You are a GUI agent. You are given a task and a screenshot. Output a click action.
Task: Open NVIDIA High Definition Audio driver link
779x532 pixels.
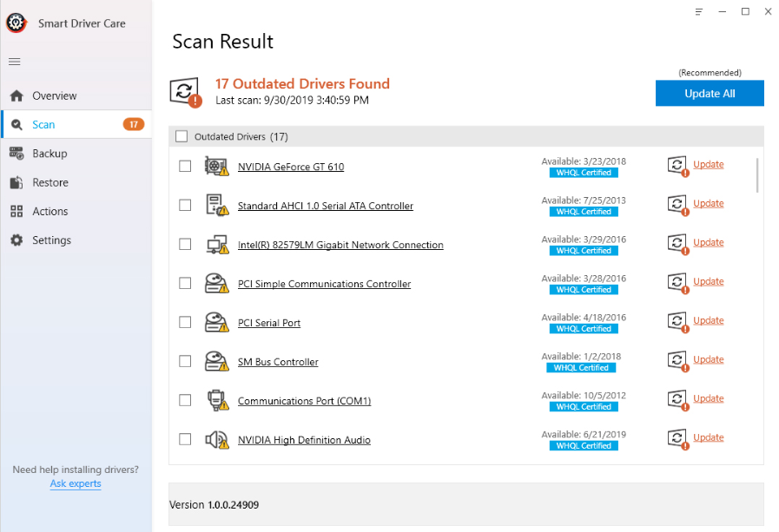(x=304, y=440)
